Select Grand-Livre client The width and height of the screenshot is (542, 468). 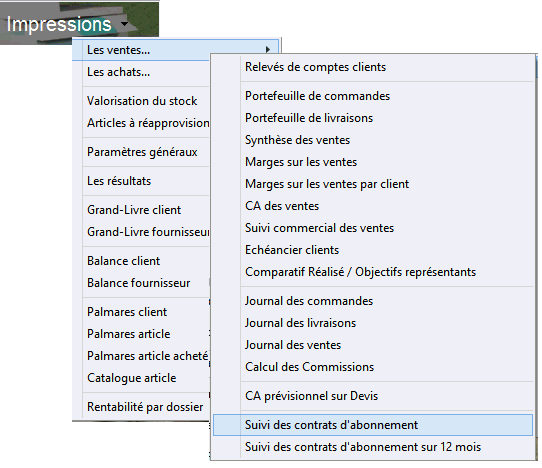coord(134,210)
